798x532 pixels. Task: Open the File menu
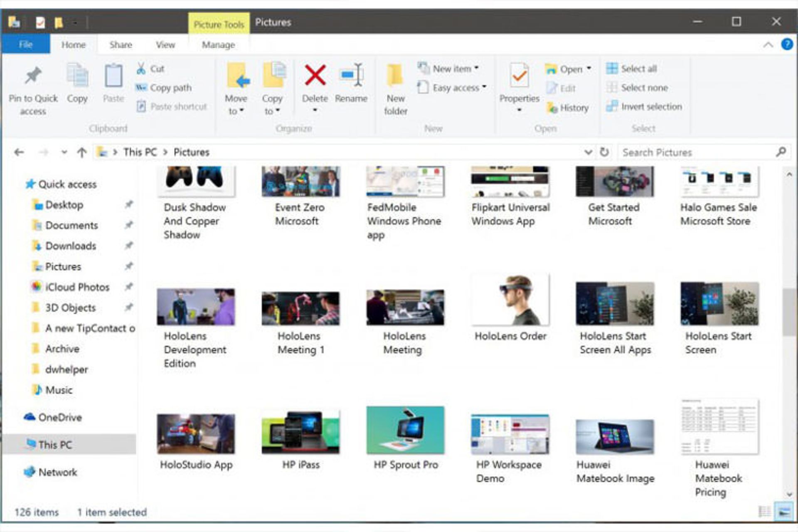(x=26, y=44)
